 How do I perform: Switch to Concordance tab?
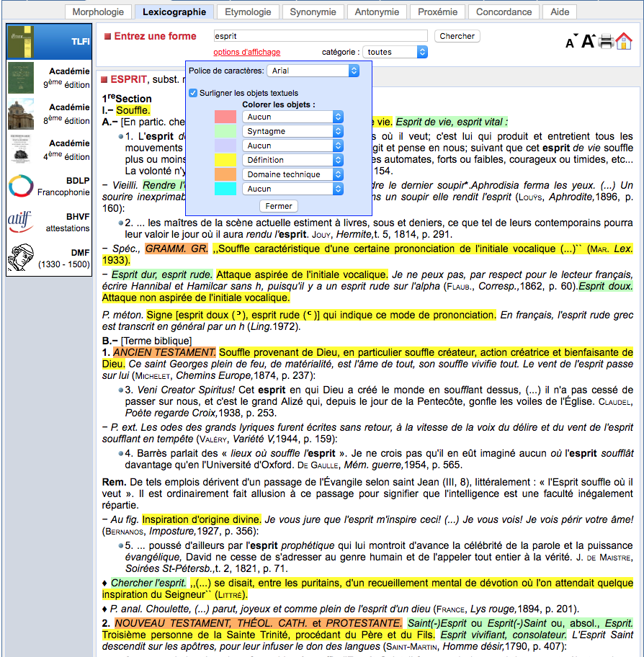coord(504,12)
